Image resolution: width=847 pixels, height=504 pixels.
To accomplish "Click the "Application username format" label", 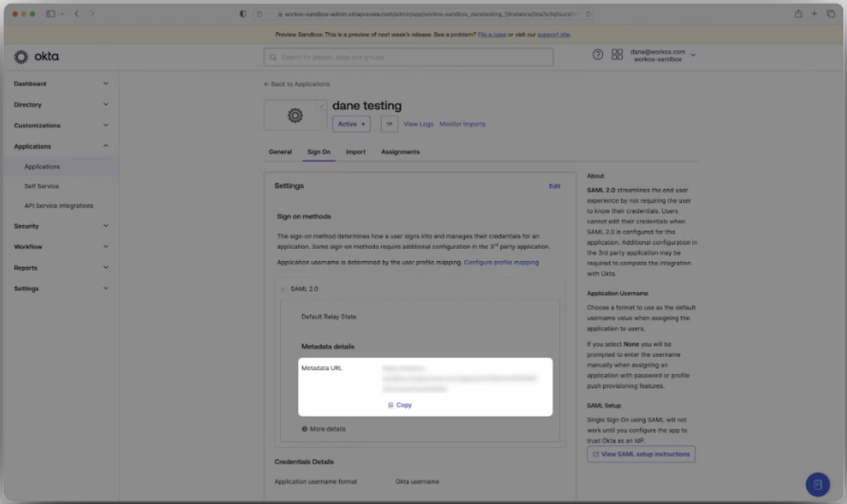I will (x=316, y=482).
